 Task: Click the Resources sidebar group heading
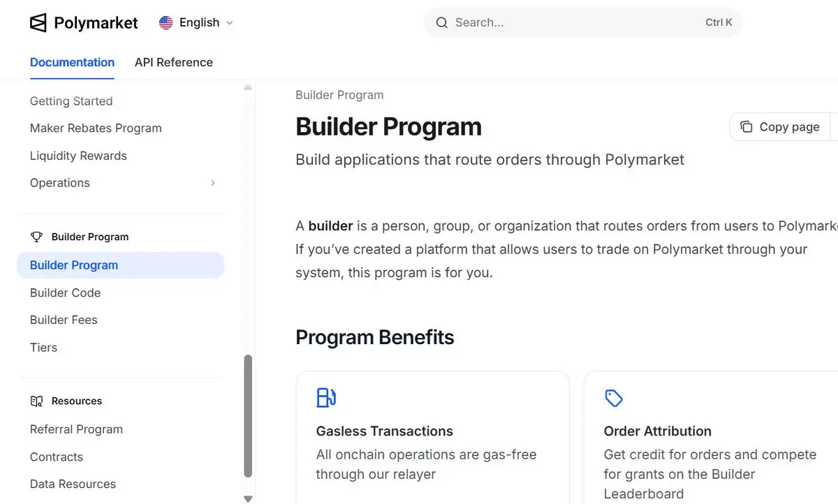coord(77,401)
